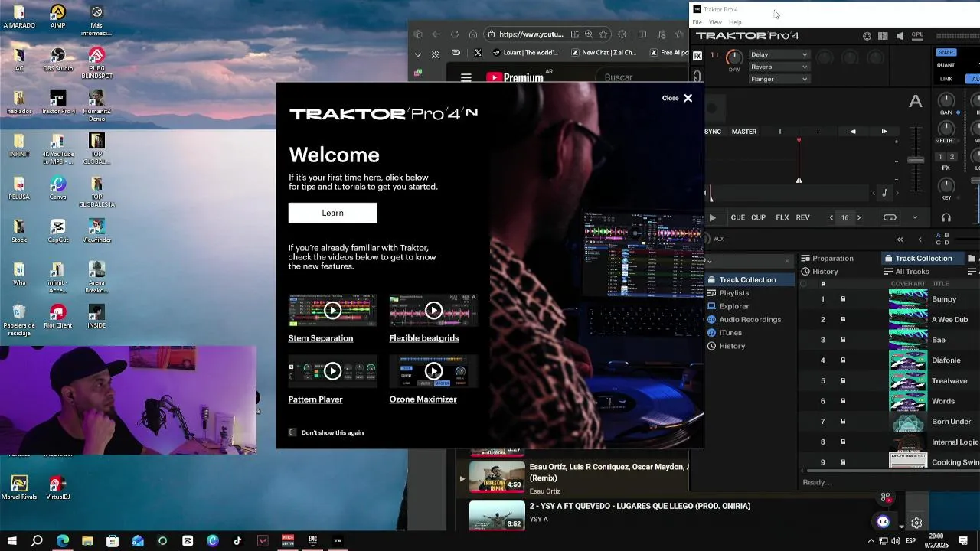
Task: Decrease loop size left of 16
Action: coord(831,217)
